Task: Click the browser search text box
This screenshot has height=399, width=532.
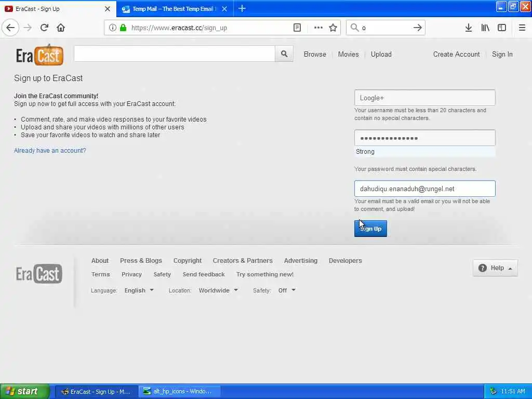Action: pyautogui.click(x=385, y=28)
